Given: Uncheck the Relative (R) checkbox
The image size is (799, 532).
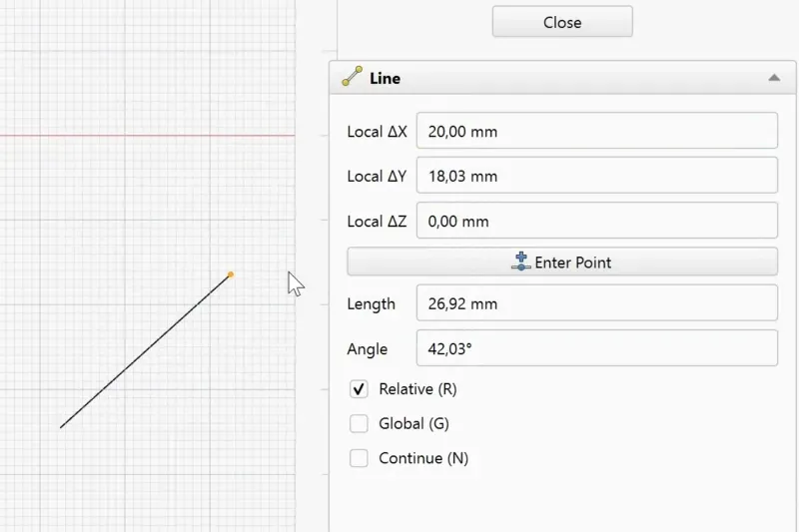Looking at the screenshot, I should coord(359,389).
